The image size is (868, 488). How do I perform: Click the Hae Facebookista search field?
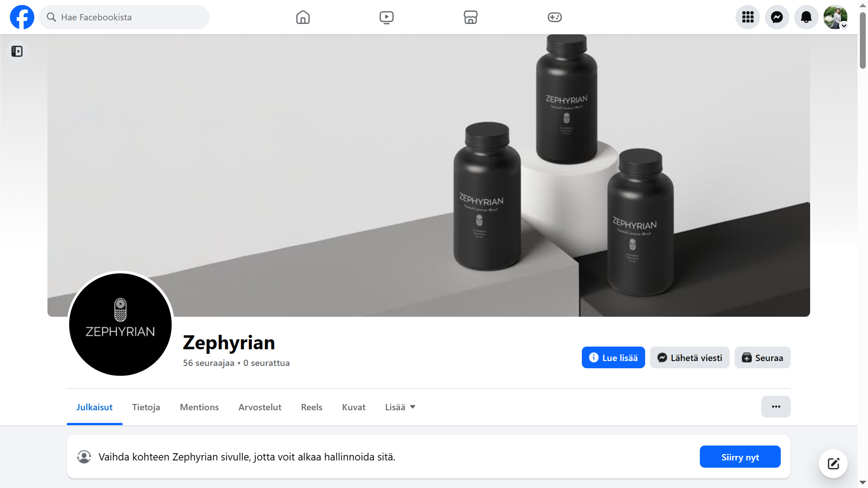click(x=124, y=17)
